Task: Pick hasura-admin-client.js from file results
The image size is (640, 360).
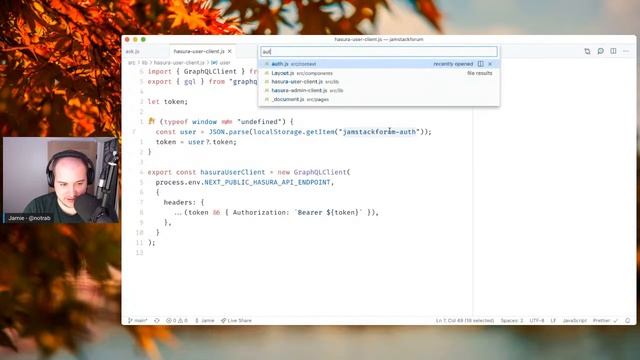Action: (378, 90)
